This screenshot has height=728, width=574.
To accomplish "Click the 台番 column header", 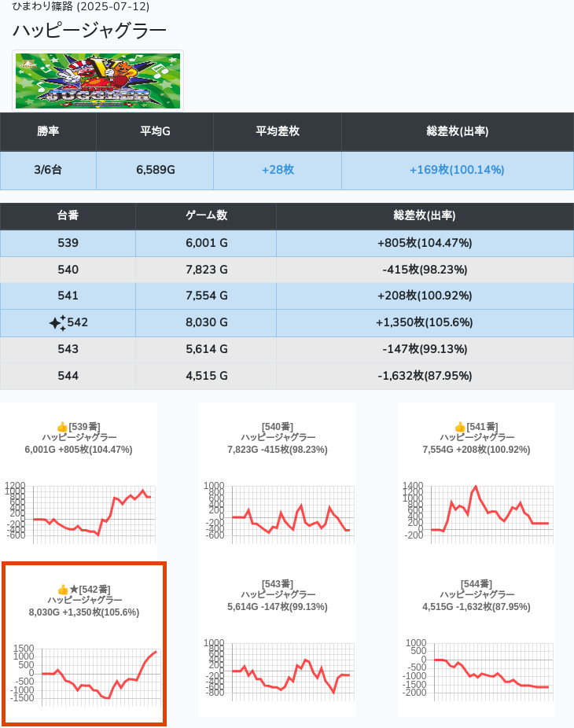I will pyautogui.click(x=68, y=215).
